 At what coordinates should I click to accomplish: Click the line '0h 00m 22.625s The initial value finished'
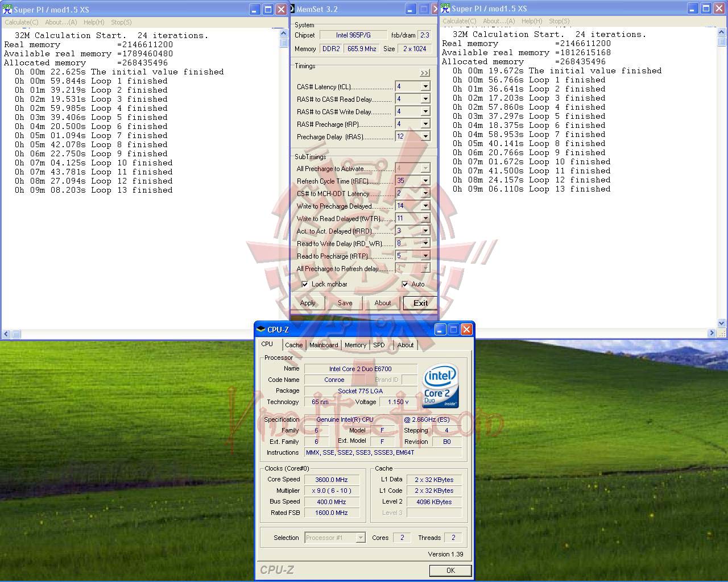point(119,72)
